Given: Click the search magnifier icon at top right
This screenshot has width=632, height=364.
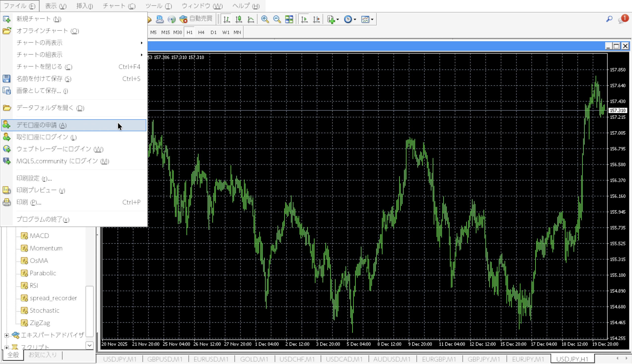Looking at the screenshot, I should coord(609,19).
